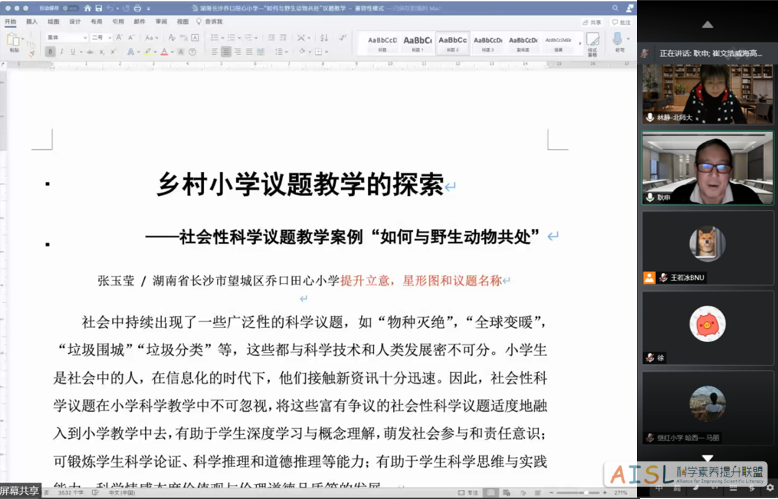Click the Decrease Indent icon

[271, 38]
